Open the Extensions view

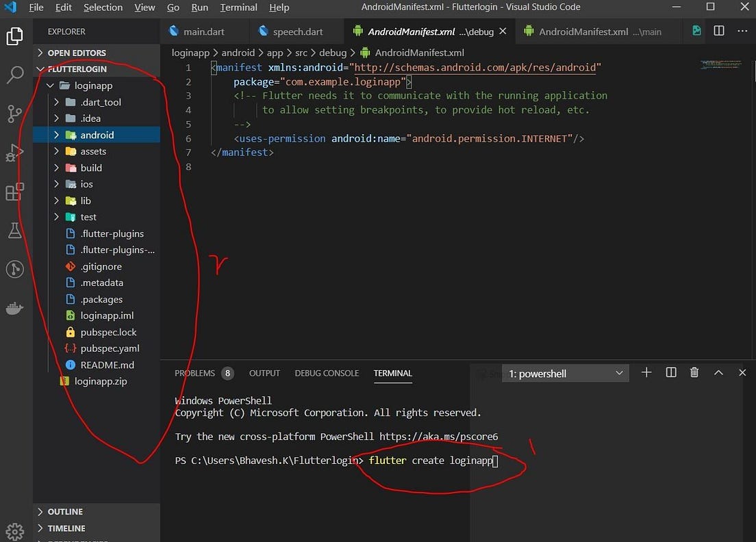(x=14, y=192)
